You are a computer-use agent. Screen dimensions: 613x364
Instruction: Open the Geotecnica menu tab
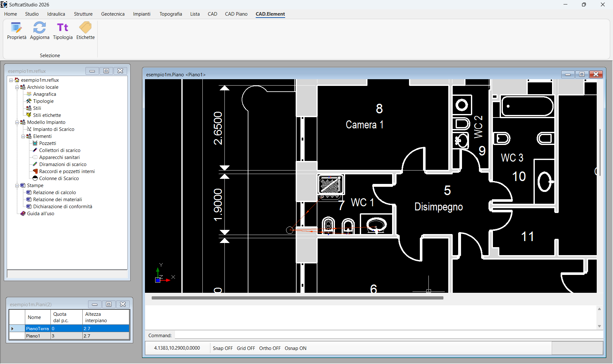tap(113, 14)
